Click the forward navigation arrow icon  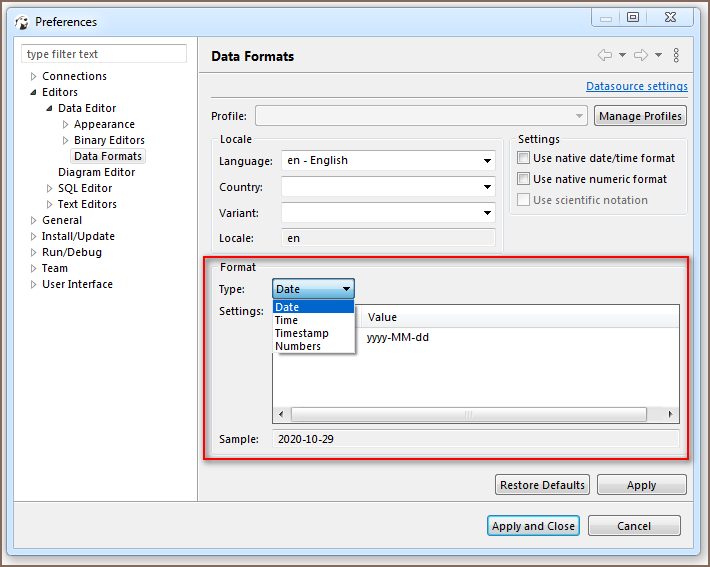tap(641, 56)
